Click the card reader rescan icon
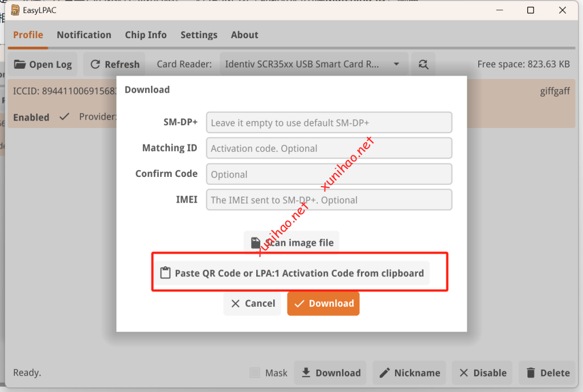This screenshot has height=392, width=583. (423, 64)
